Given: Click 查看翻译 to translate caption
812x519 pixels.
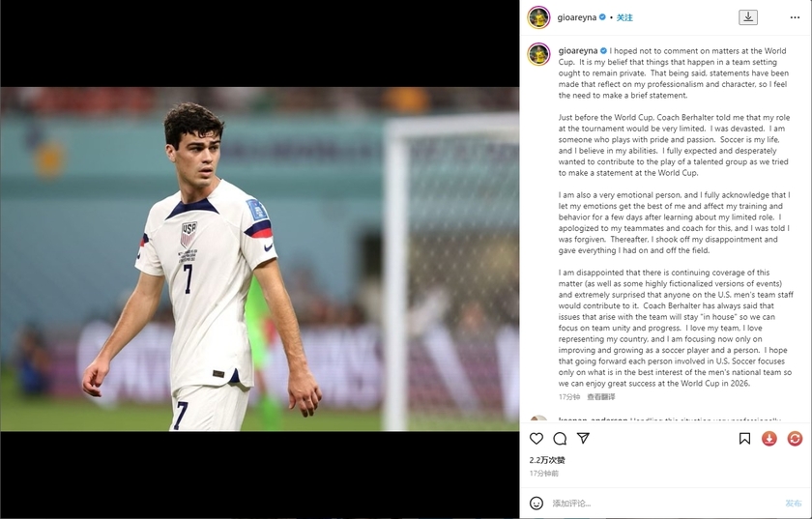Looking at the screenshot, I should coord(601,397).
